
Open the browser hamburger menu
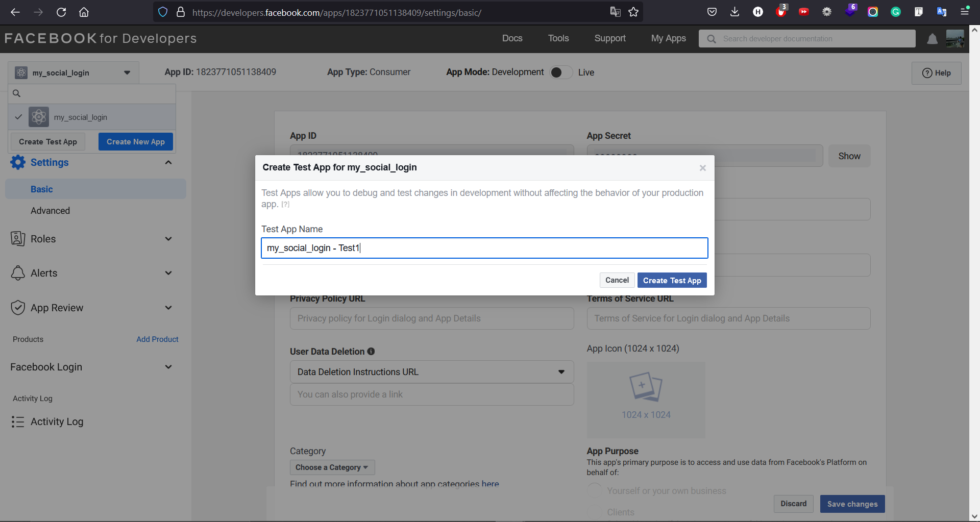click(x=965, y=11)
